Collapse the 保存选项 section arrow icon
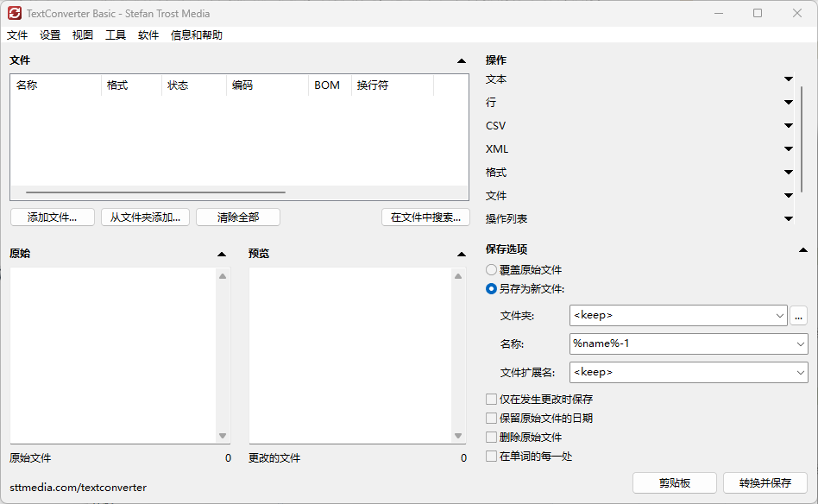The height and width of the screenshot is (504, 818). [x=802, y=250]
